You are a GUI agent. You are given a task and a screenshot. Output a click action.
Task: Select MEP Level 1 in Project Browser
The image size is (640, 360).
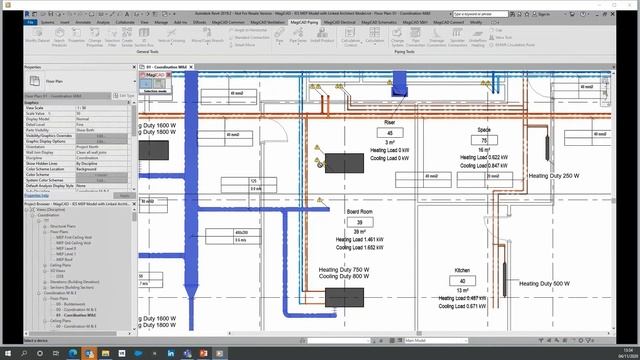(x=66, y=254)
